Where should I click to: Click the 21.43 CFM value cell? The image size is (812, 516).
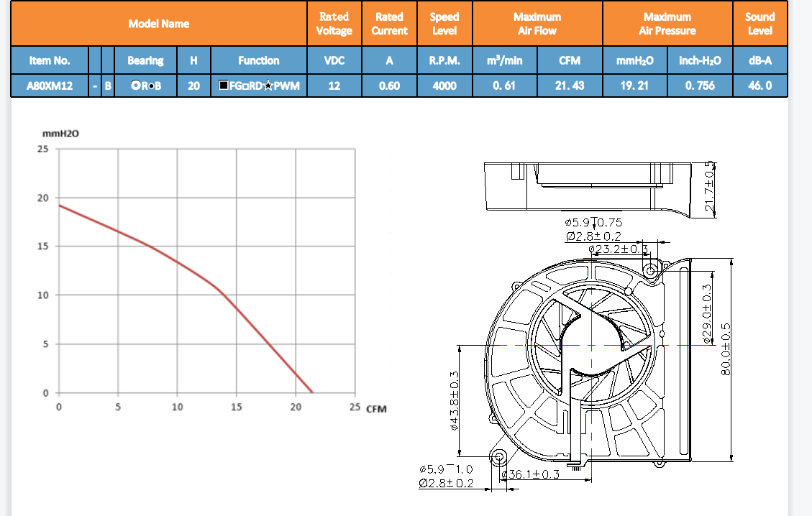tap(570, 86)
